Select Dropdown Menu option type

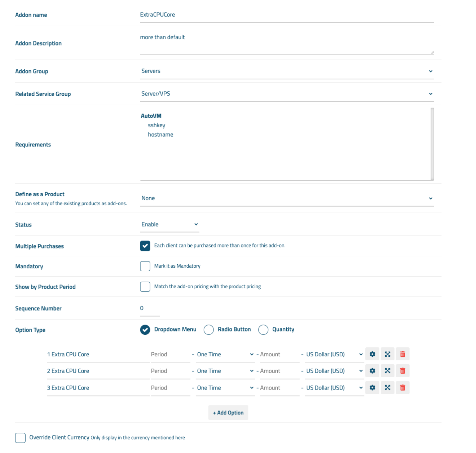click(145, 330)
